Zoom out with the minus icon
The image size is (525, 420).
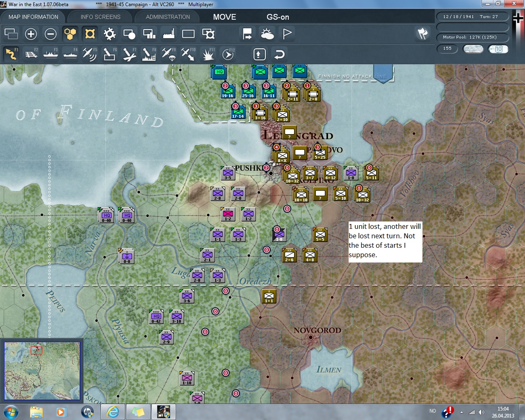coord(50,34)
